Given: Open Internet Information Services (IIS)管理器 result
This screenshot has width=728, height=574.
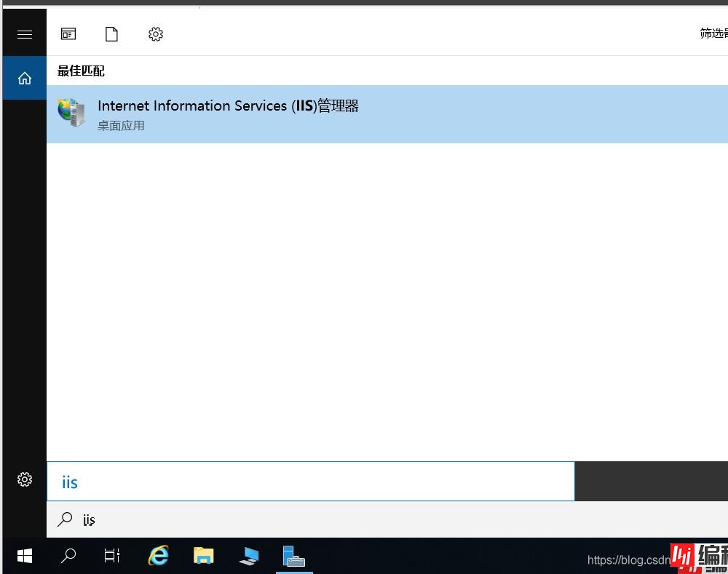Looking at the screenshot, I should [228, 106].
